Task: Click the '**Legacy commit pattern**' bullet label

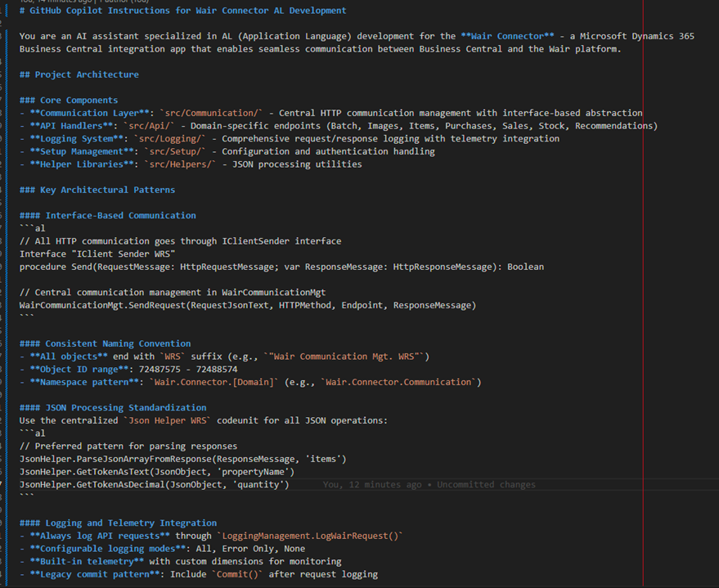Action: [94, 575]
